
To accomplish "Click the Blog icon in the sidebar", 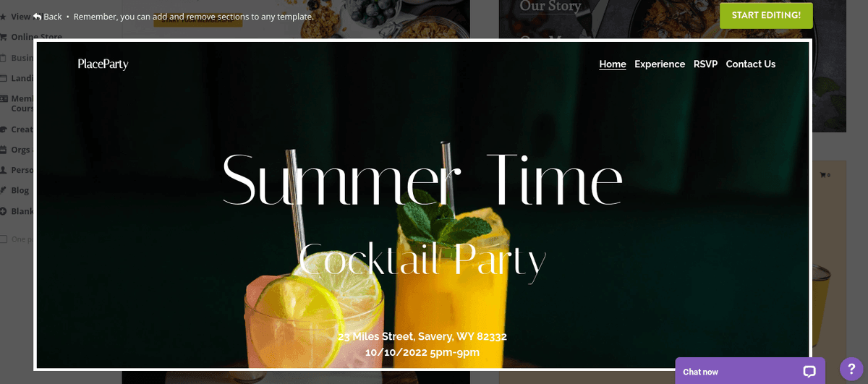I will pyautogui.click(x=4, y=190).
